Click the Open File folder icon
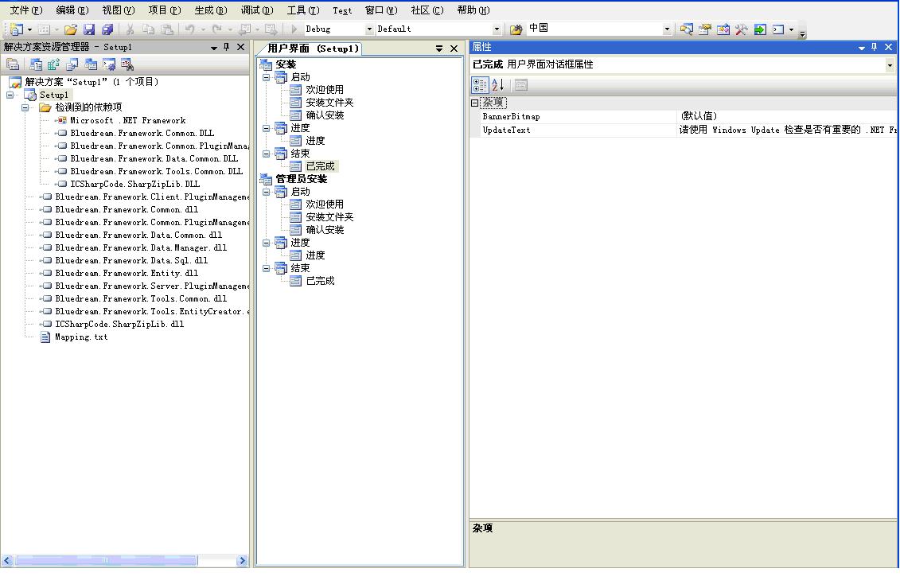Viewport: 900px width, 588px height. [71, 29]
